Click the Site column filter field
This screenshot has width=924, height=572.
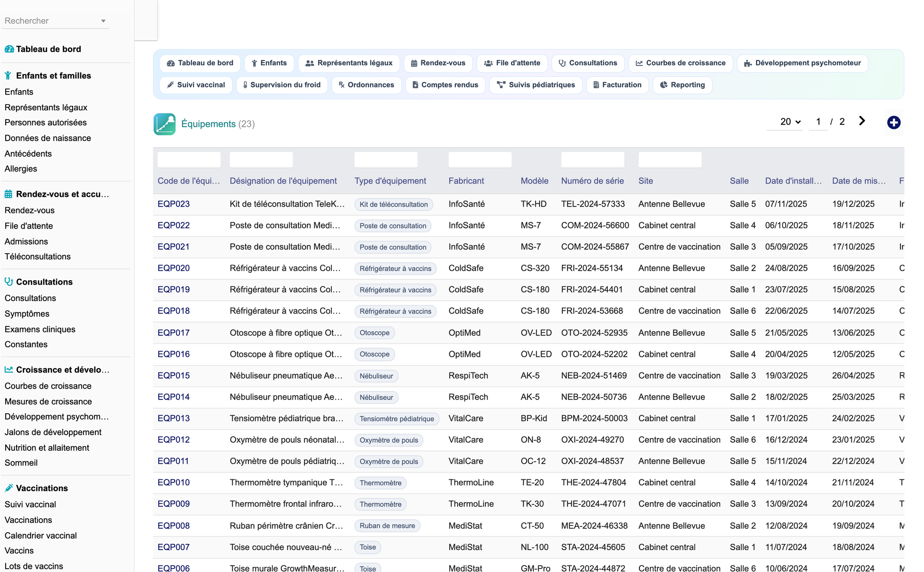[670, 160]
